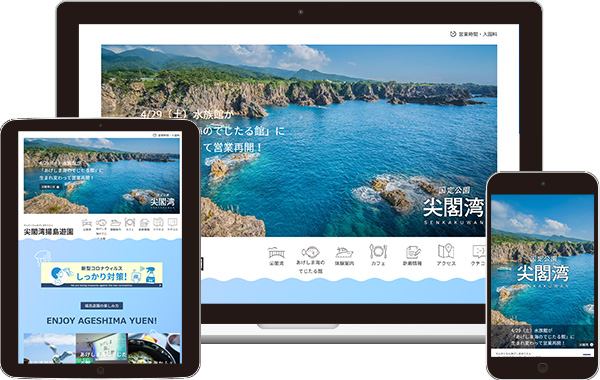Click the speech bubble reviews icon on laptop

tap(478, 252)
